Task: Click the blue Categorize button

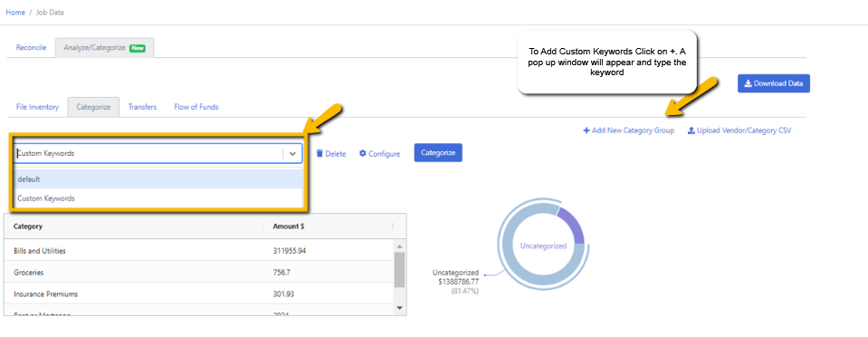Action: (438, 153)
